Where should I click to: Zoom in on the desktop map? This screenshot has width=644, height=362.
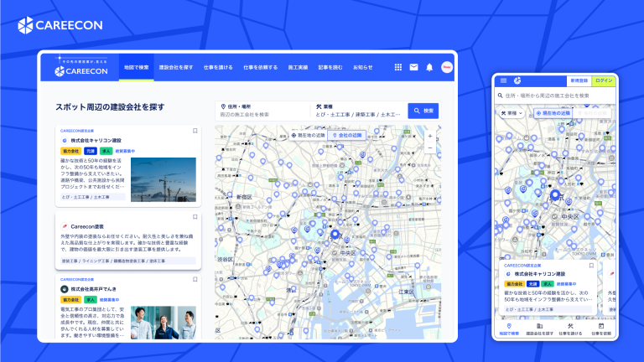430,137
